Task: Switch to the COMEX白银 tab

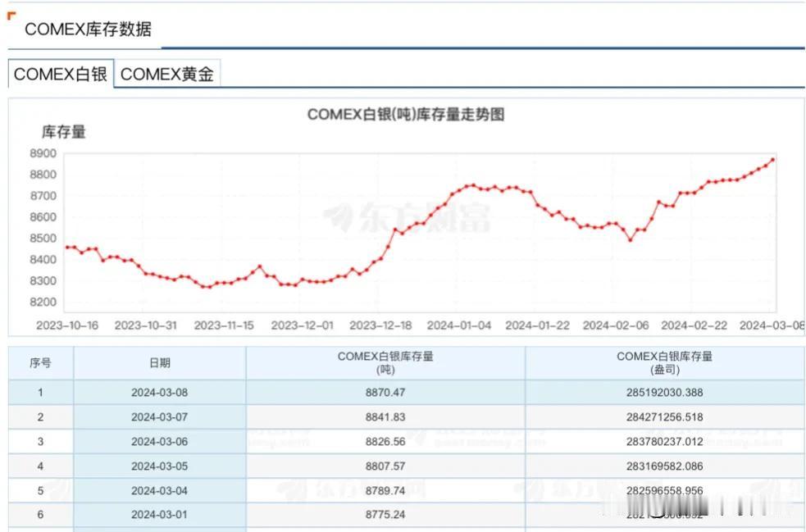Action: click(61, 74)
